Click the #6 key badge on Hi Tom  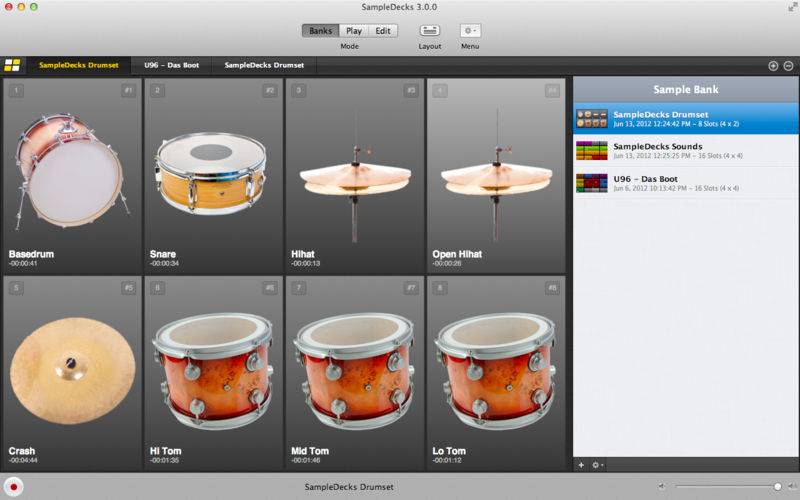click(x=270, y=288)
